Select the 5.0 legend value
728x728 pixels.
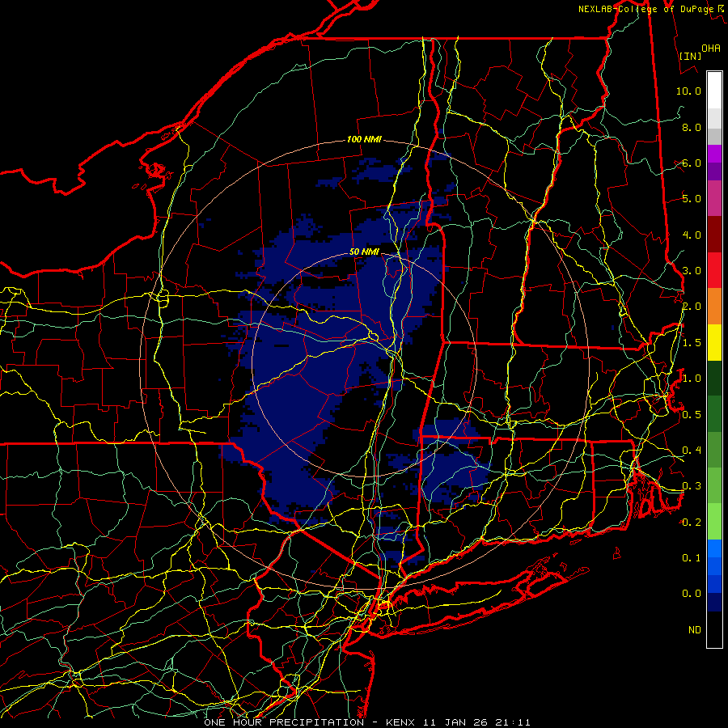pyautogui.click(x=692, y=199)
